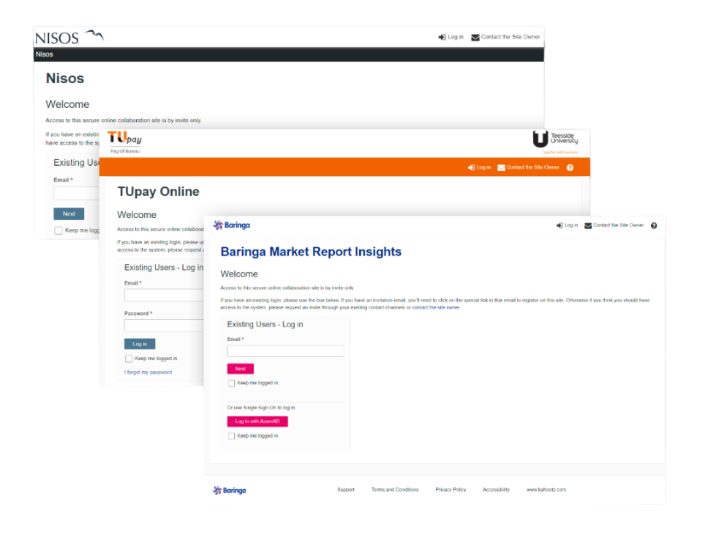Viewport: 703px width, 535px height.
Task: Click the login arrow icon in Baringa header
Action: coord(560,226)
